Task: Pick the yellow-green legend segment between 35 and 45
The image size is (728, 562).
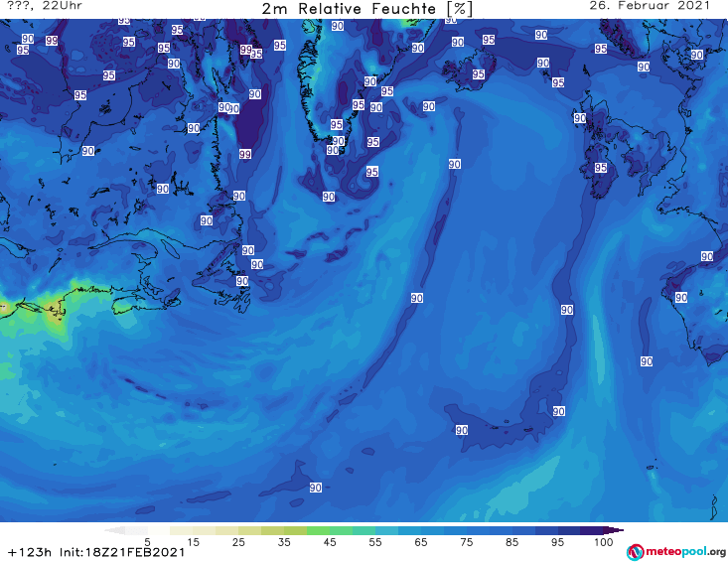Action: pos(295,530)
